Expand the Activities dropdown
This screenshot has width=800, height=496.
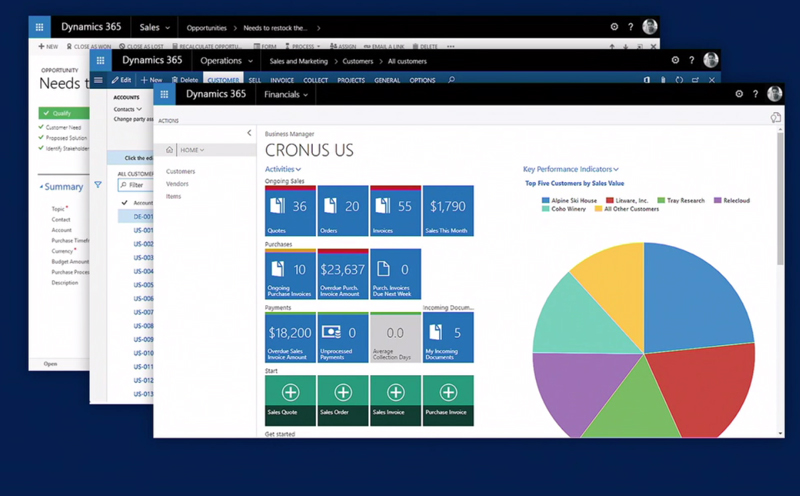(283, 169)
